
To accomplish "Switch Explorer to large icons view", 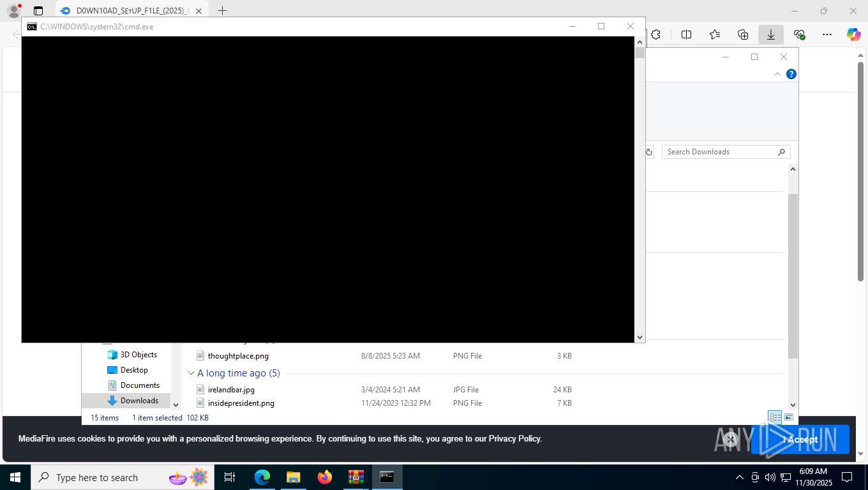I will coord(789,418).
